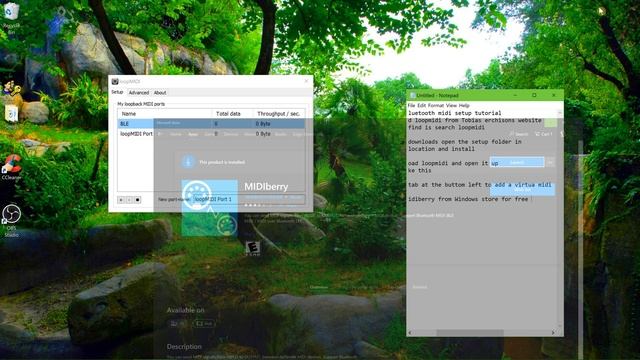Select the BLE port row in loopMIDI
This screenshot has height=360, width=640.
(211, 124)
